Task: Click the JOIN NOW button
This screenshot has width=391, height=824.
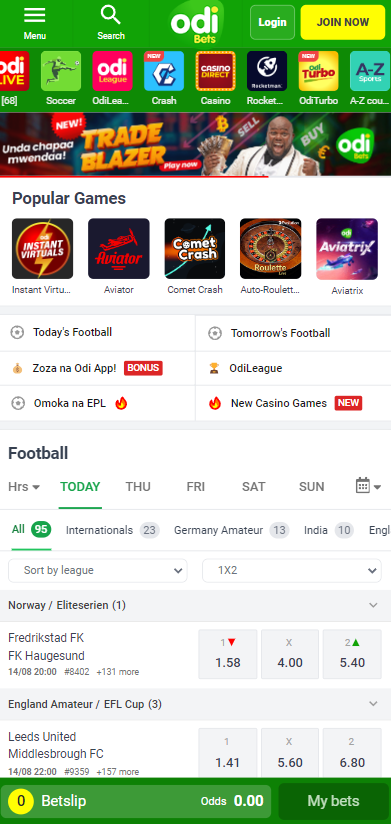Action: (343, 23)
